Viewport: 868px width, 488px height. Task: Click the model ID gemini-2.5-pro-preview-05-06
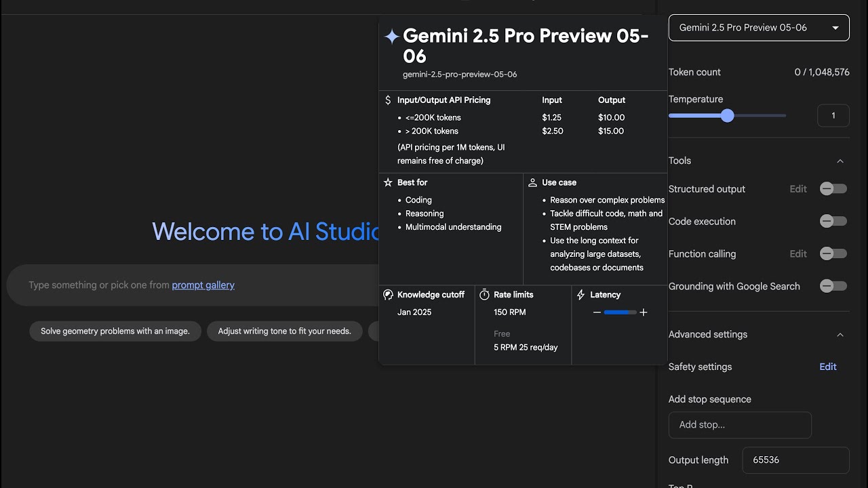pyautogui.click(x=460, y=75)
